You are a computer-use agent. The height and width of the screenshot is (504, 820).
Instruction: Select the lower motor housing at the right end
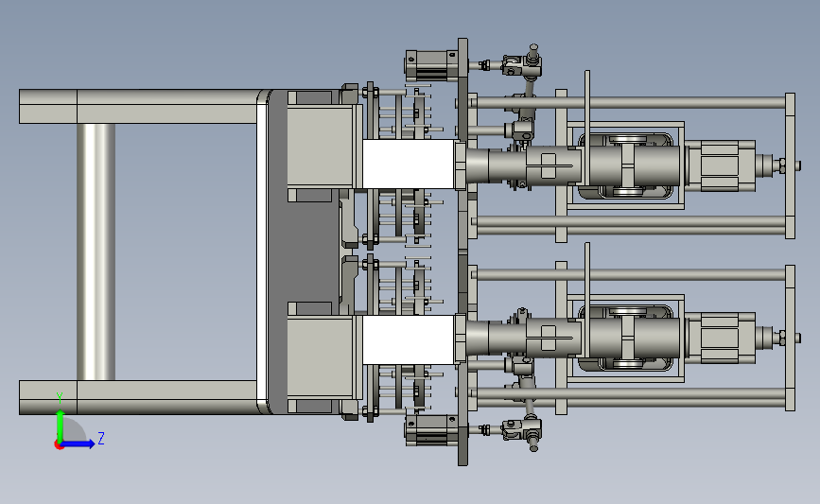[720, 339]
